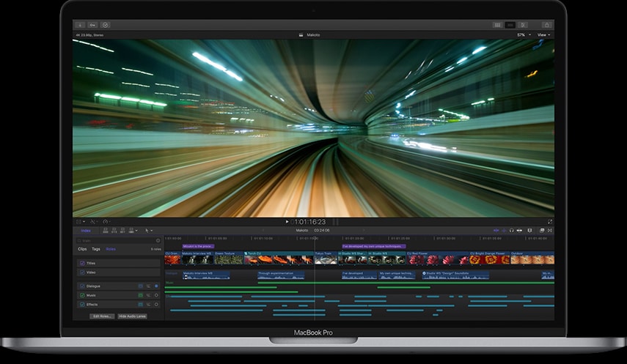Image resolution: width=627 pixels, height=364 pixels.
Task: Toggle the inspector panel icon
Action: [523, 25]
